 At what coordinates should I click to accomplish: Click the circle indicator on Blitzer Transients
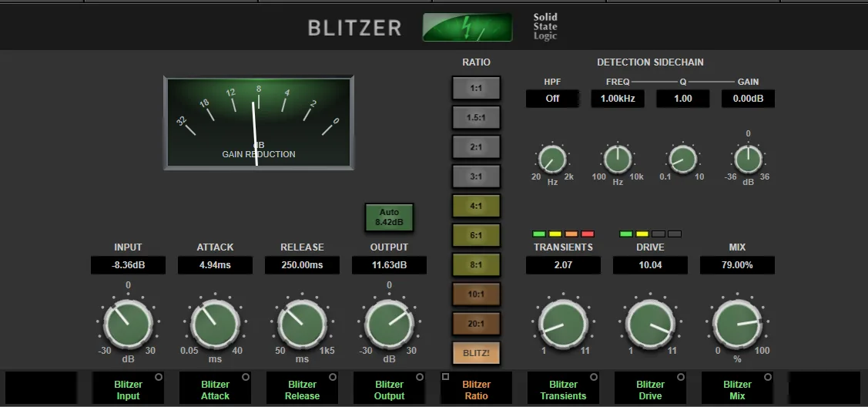pyautogui.click(x=593, y=377)
